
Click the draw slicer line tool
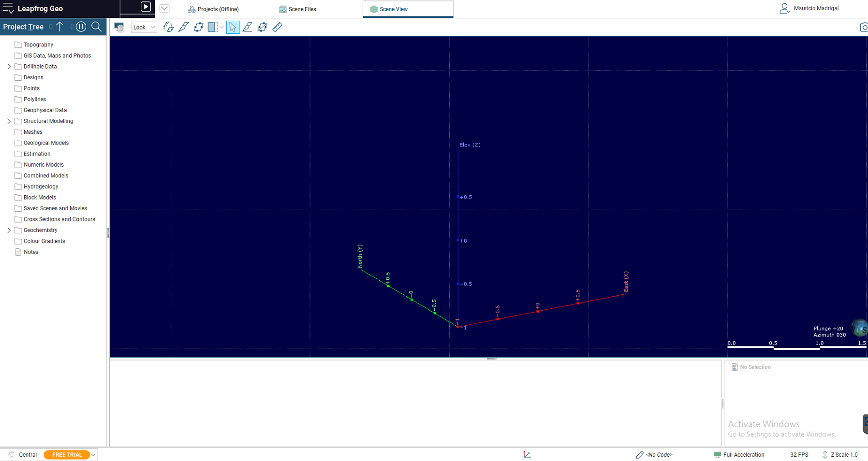(183, 27)
